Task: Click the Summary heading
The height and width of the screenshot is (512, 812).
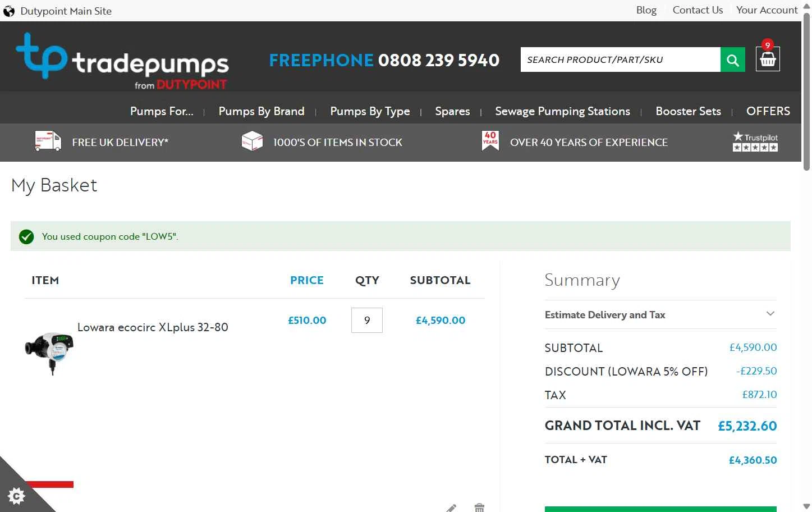Action: tap(582, 280)
